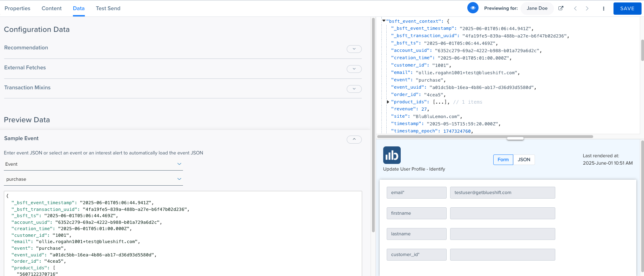Click the Transaction Mixins label
This screenshot has height=276, width=644.
[27, 88]
